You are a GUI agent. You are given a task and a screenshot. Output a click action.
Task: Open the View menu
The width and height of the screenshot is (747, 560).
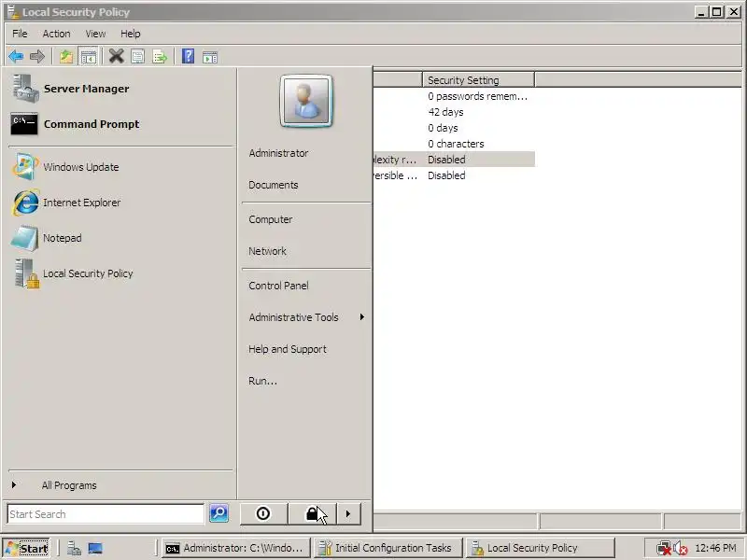pyautogui.click(x=95, y=34)
